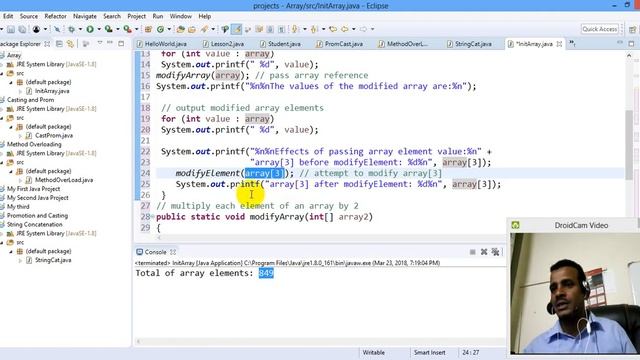Click the Remove Launch X icon in the Console
Image resolution: width=640 pixels, height=360 pixels.
(484, 252)
